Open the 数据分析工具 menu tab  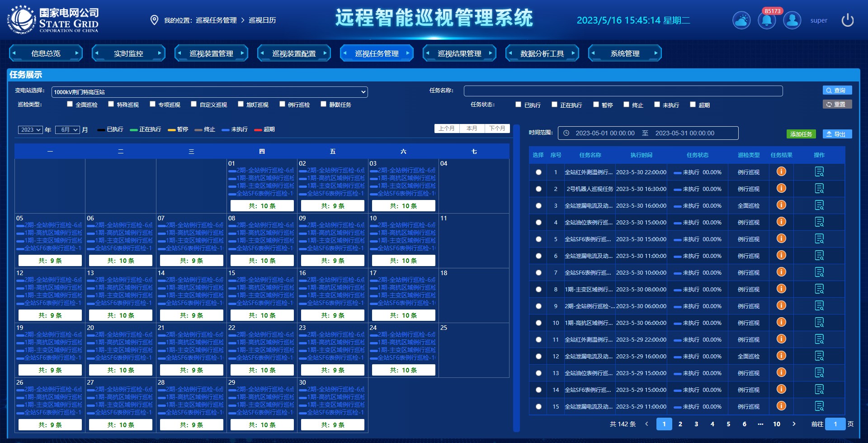coord(542,53)
